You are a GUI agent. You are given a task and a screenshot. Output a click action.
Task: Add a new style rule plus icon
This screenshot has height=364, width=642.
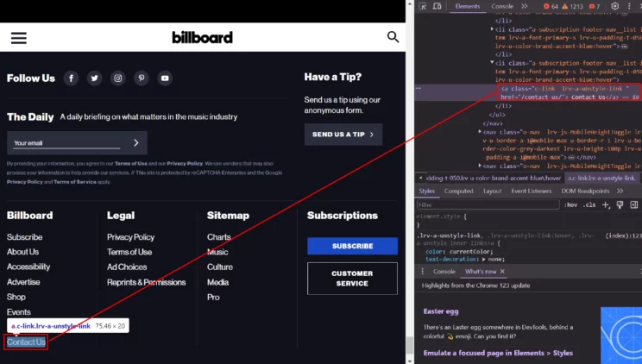tap(606, 204)
